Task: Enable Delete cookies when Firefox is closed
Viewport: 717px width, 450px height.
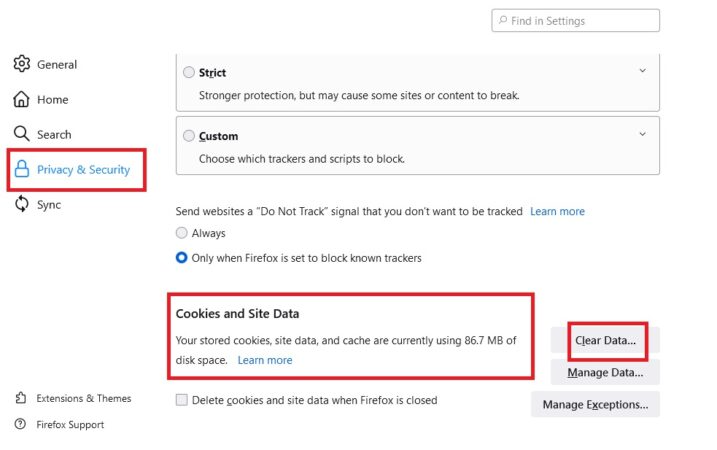Action: tap(182, 400)
